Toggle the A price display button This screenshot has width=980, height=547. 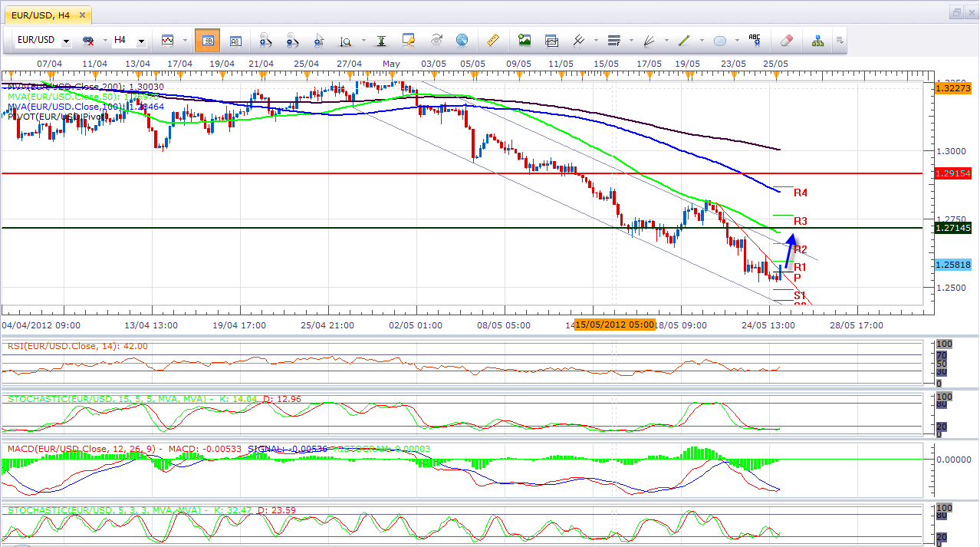(235, 41)
